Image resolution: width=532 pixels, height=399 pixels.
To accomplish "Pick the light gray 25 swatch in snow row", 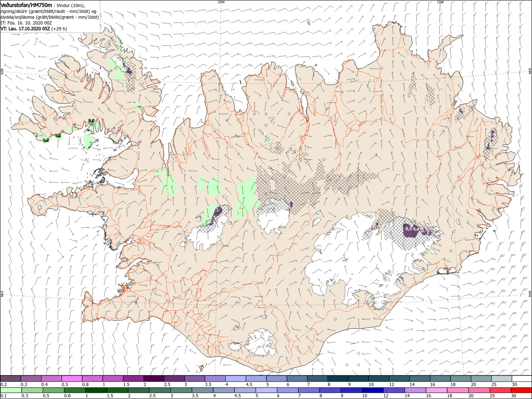I will [502, 379].
